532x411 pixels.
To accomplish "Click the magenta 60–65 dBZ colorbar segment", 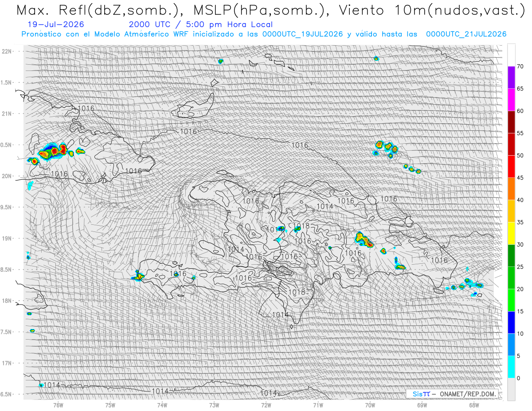I will coord(511,100).
